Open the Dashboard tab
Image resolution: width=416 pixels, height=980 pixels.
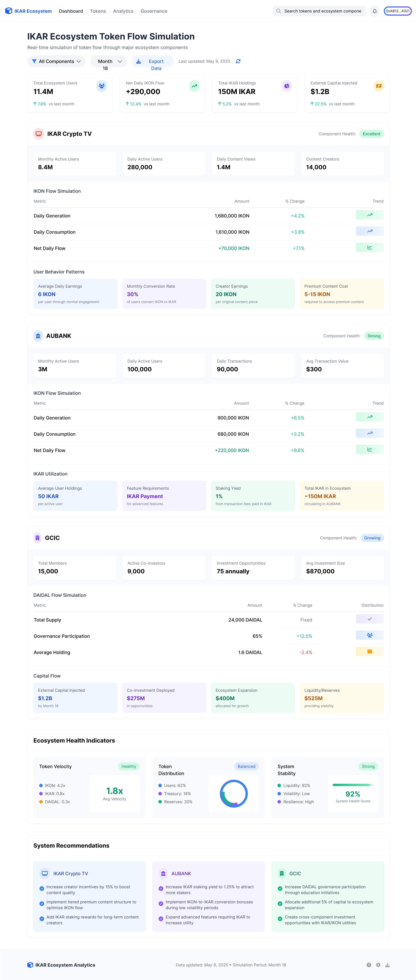(x=71, y=11)
